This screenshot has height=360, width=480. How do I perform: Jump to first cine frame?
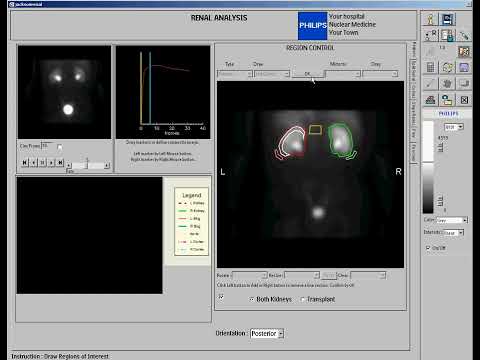24,163
